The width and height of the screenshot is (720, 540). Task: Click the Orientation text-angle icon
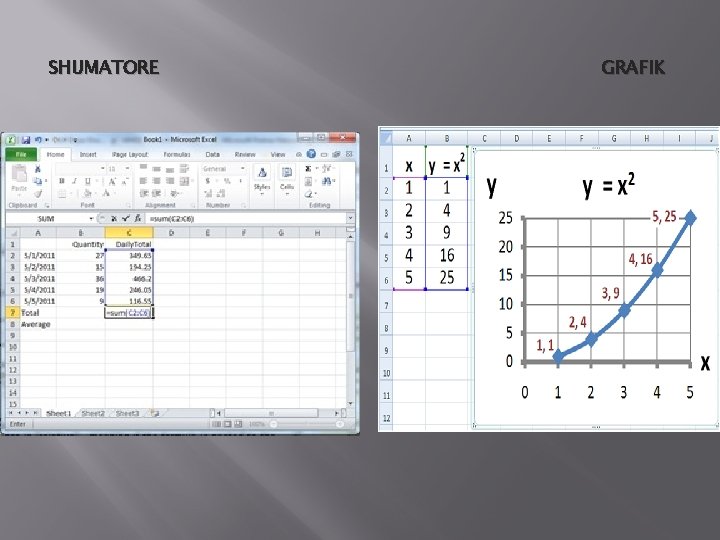pos(174,194)
